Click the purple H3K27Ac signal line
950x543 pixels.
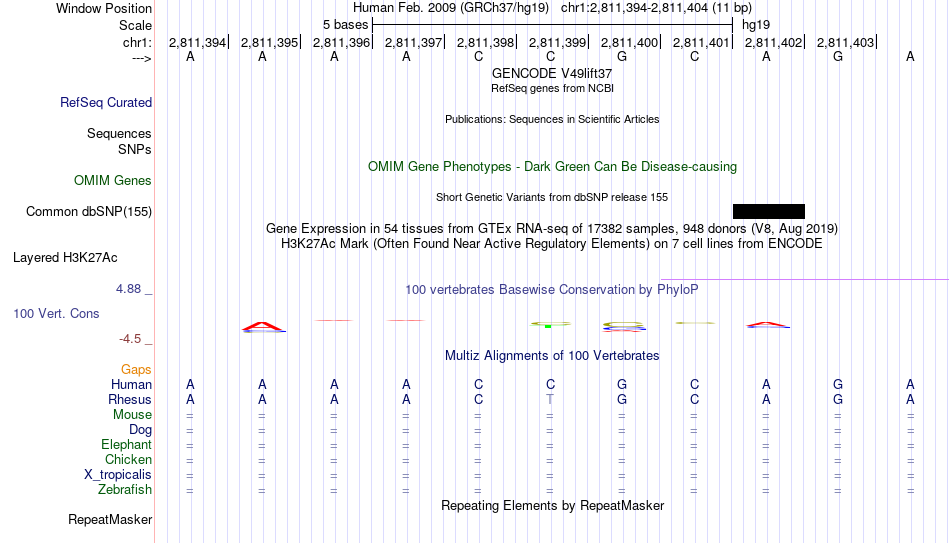tap(805, 279)
